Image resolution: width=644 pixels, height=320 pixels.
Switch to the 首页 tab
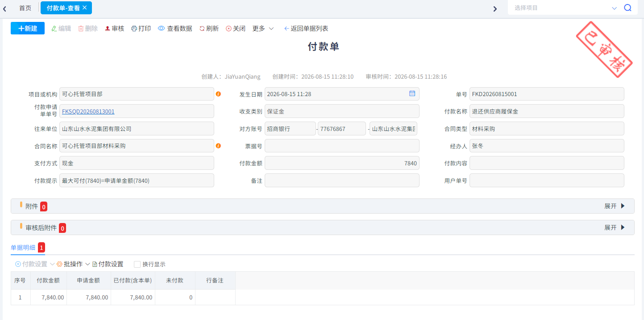tap(25, 8)
